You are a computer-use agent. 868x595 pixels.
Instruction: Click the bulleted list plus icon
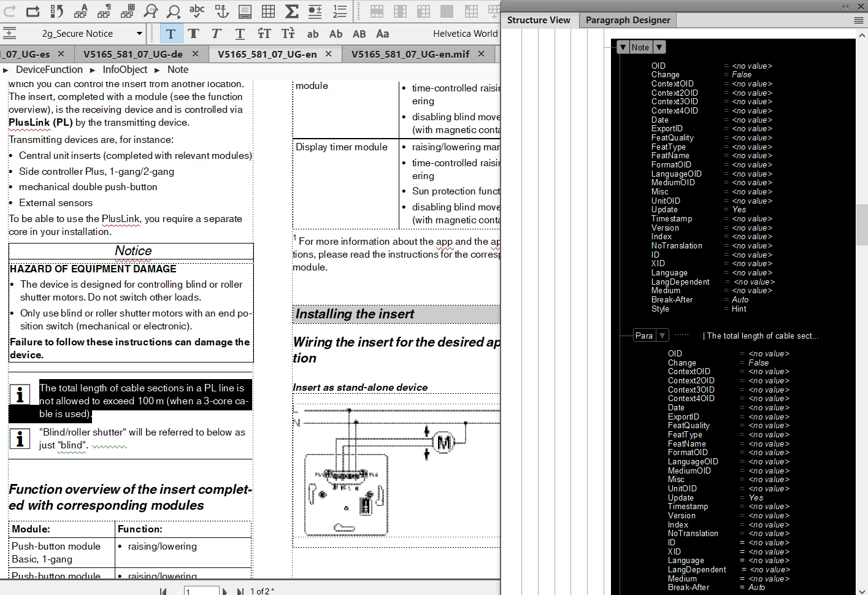tap(315, 10)
